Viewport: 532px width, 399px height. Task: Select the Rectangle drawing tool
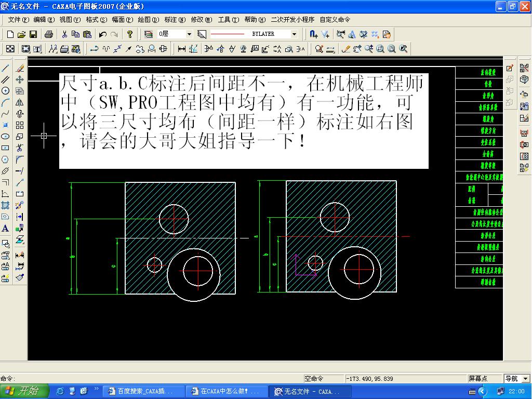(x=5, y=148)
